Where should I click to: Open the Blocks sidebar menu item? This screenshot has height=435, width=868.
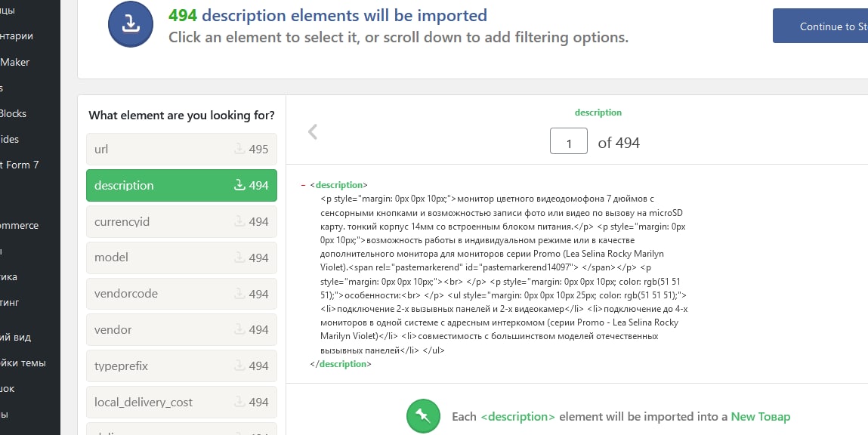coord(14,113)
